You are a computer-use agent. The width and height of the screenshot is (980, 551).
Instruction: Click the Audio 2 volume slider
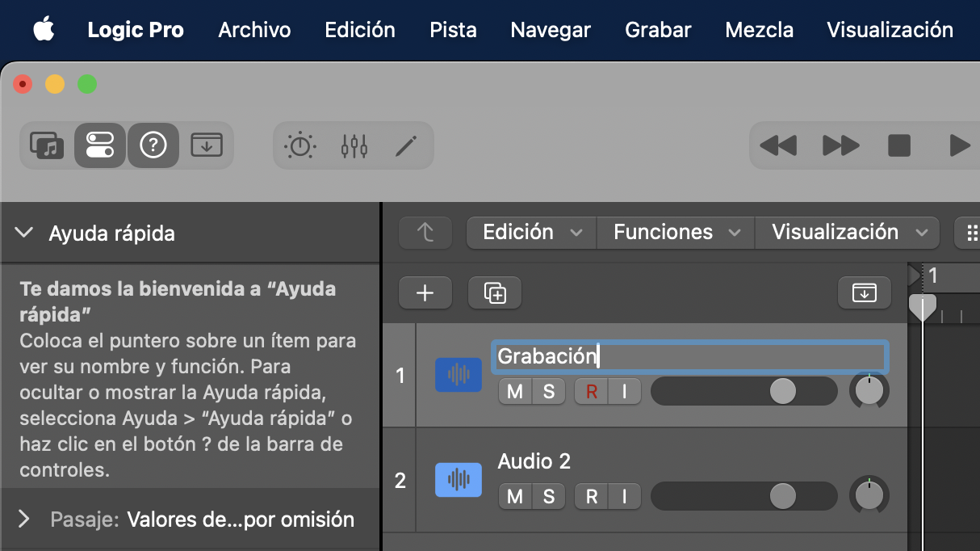coord(743,496)
